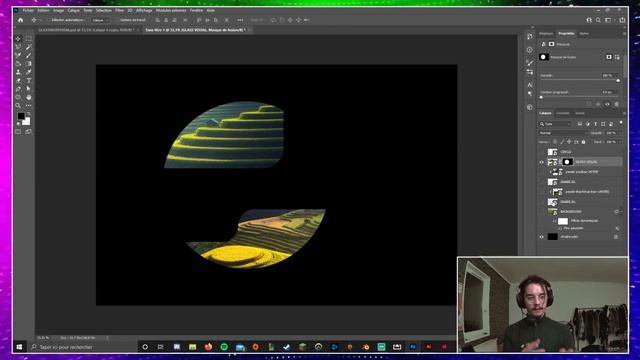Image resolution: width=640 pixels, height=360 pixels.
Task: Select the Rectangular Marquee tool
Action: pyautogui.click(x=29, y=38)
